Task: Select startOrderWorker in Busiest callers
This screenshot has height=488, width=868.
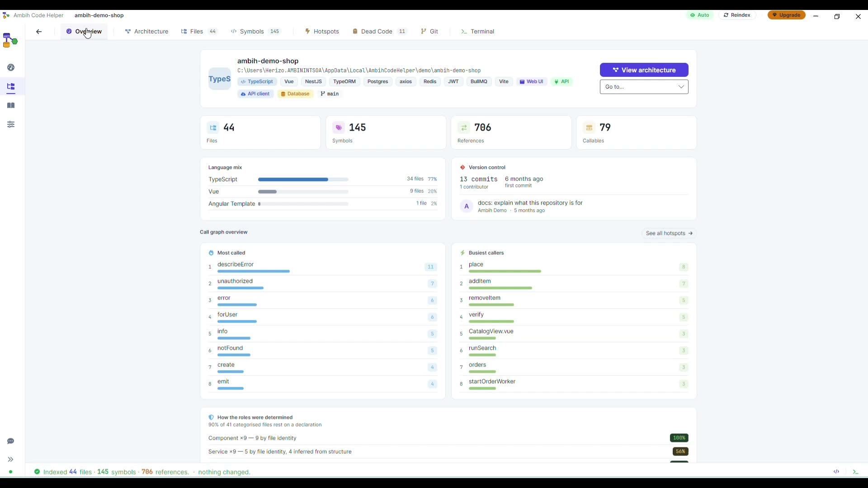Action: coord(574,384)
